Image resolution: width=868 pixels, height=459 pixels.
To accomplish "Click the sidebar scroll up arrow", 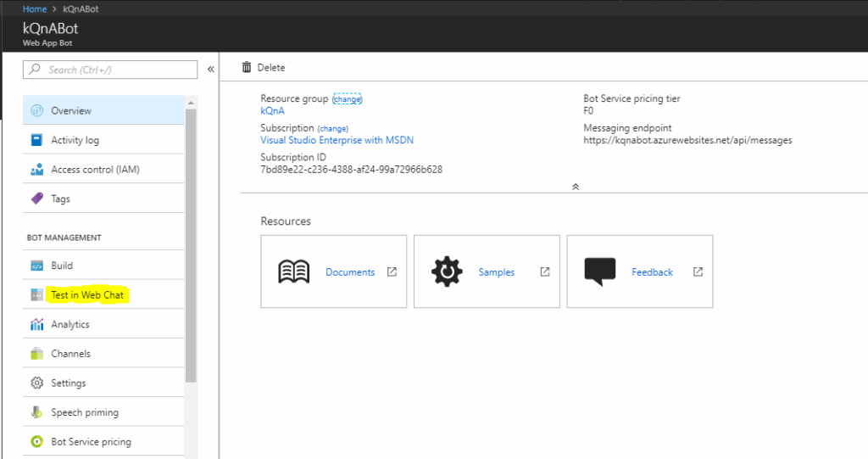I will (191, 104).
